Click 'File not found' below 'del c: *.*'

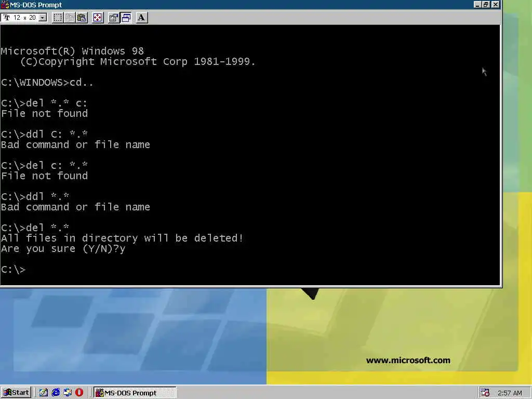click(45, 176)
